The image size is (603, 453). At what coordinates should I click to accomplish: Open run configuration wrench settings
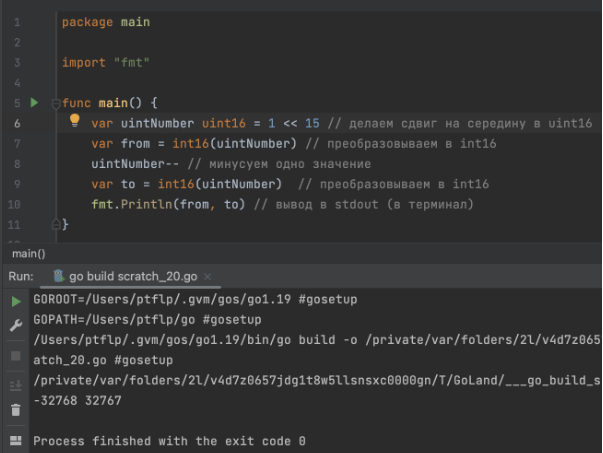(x=15, y=326)
